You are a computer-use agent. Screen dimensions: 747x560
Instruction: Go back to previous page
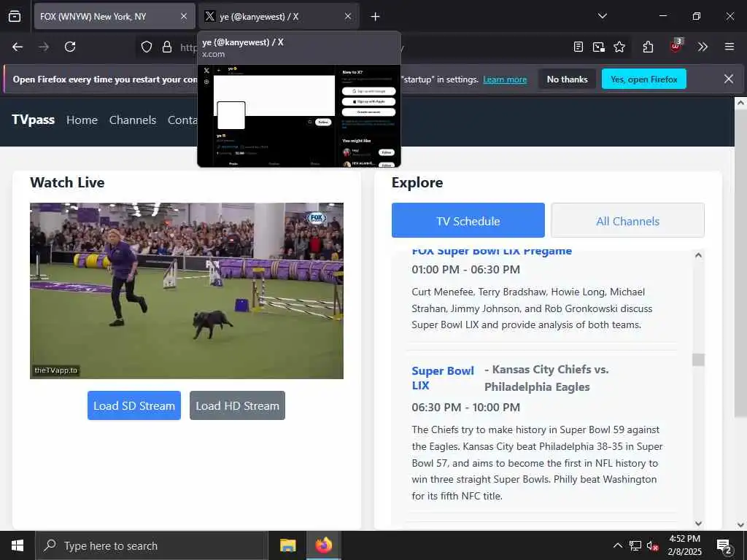[x=18, y=47]
